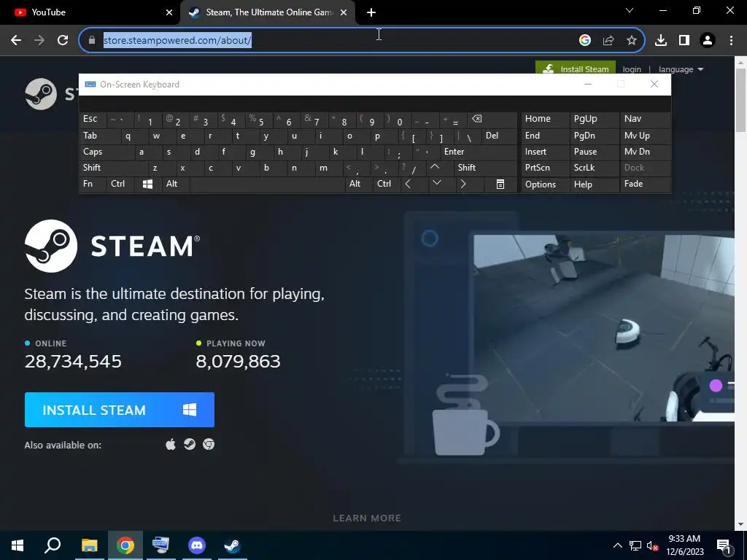Open Chrome downloads icon

[661, 41]
